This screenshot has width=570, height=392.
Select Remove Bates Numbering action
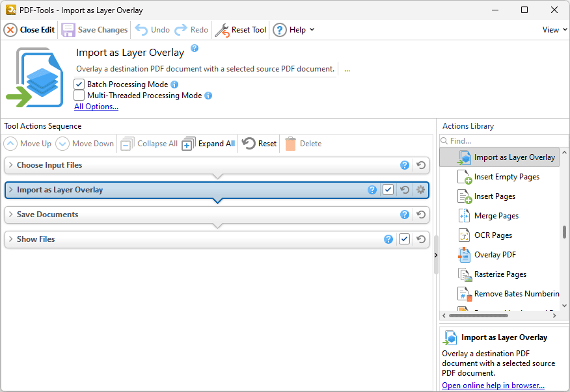500,294
